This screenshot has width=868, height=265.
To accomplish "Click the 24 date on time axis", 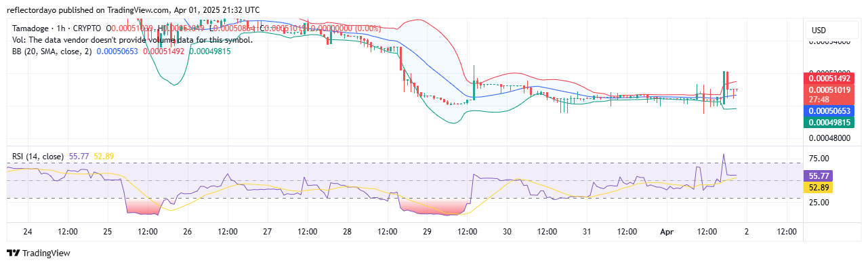I will point(28,232).
